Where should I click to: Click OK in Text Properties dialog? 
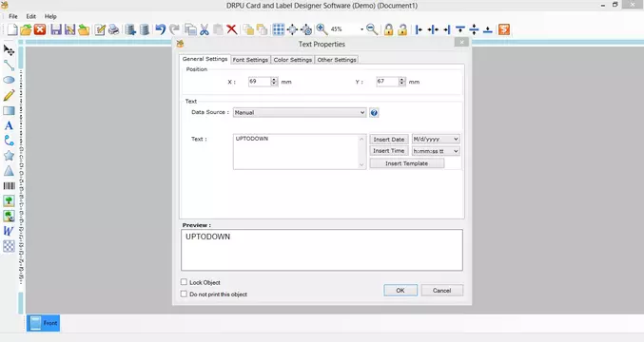point(400,291)
